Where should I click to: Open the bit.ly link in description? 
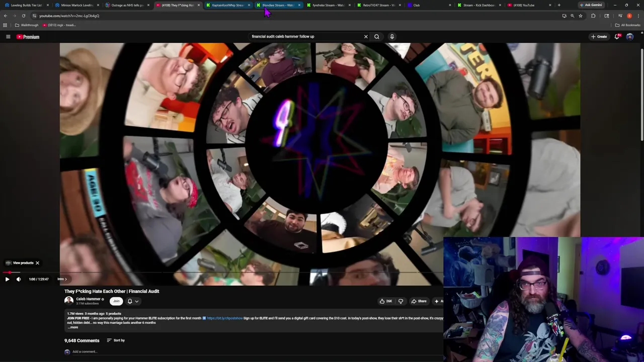(225, 318)
